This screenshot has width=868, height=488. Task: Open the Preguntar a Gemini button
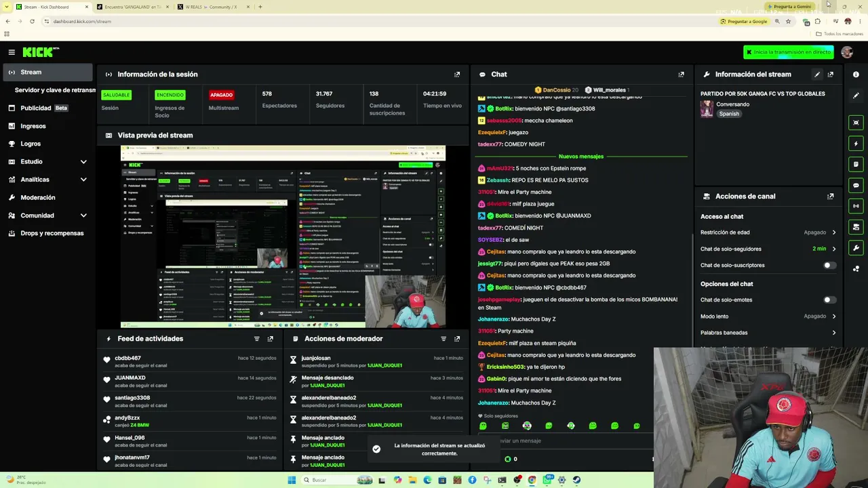click(x=789, y=7)
